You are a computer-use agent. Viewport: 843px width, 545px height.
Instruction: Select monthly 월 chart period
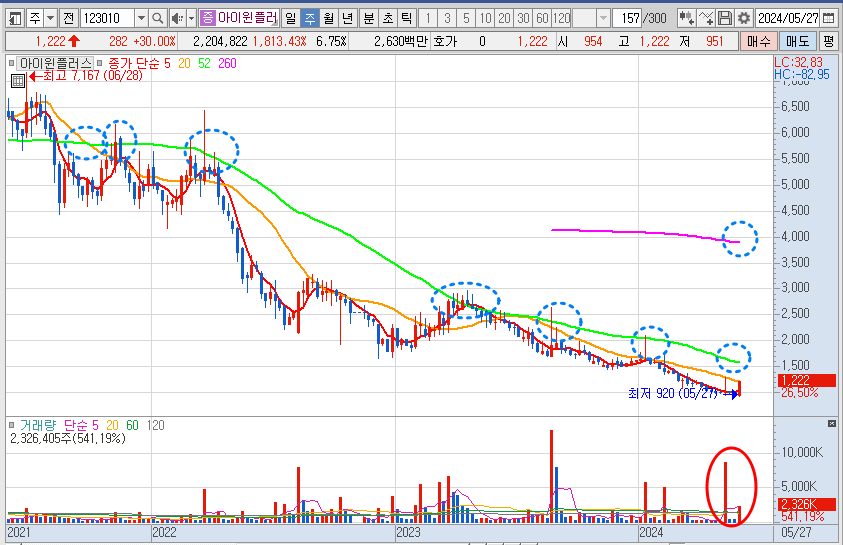click(x=329, y=19)
